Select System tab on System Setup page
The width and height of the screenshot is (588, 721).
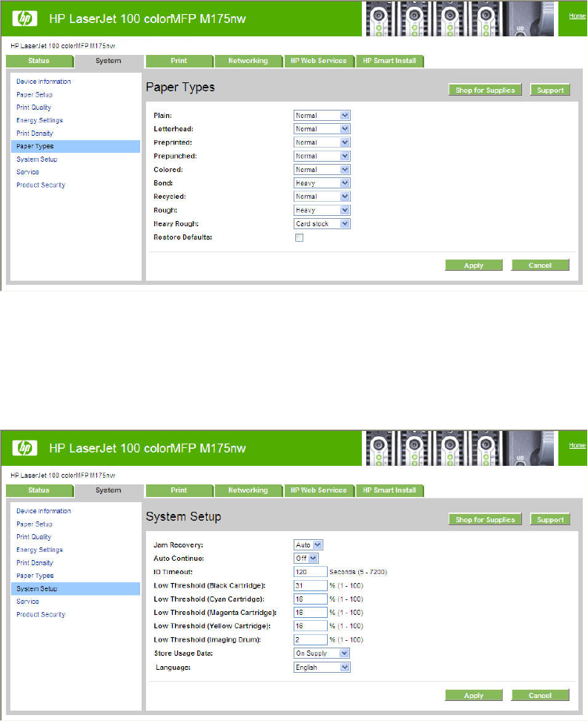click(x=108, y=490)
